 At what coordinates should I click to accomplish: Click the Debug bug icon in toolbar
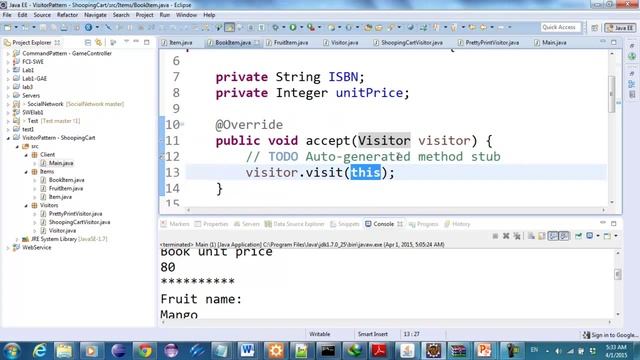276,27
